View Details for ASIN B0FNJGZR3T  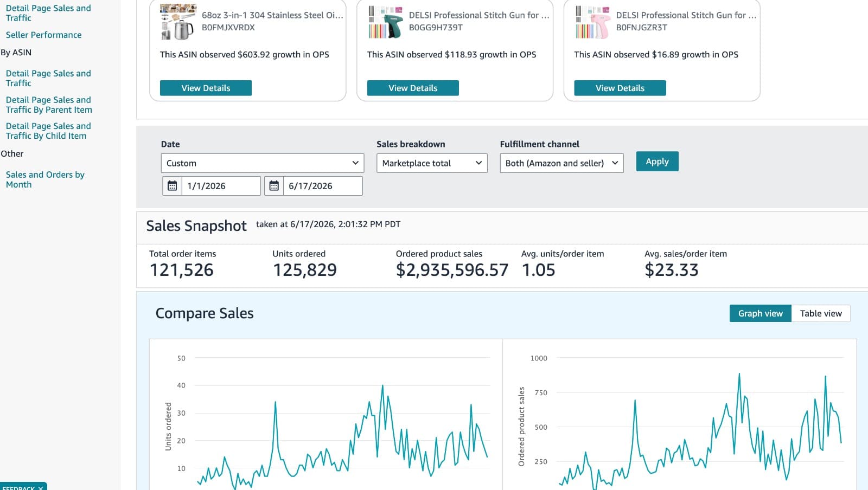pos(620,88)
